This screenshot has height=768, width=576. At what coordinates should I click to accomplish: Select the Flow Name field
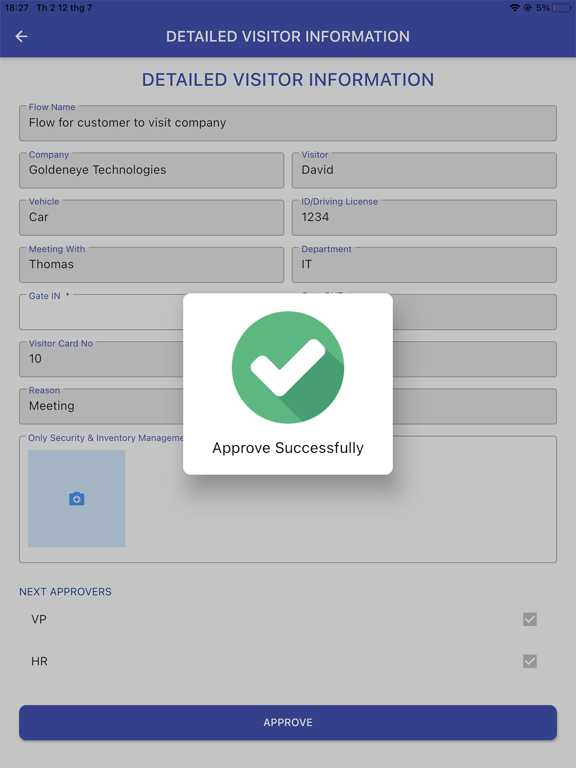tap(288, 123)
